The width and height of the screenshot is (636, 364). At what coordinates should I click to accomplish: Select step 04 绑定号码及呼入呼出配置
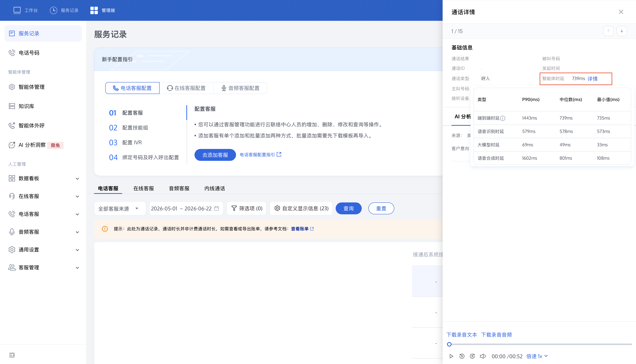pyautogui.click(x=144, y=157)
